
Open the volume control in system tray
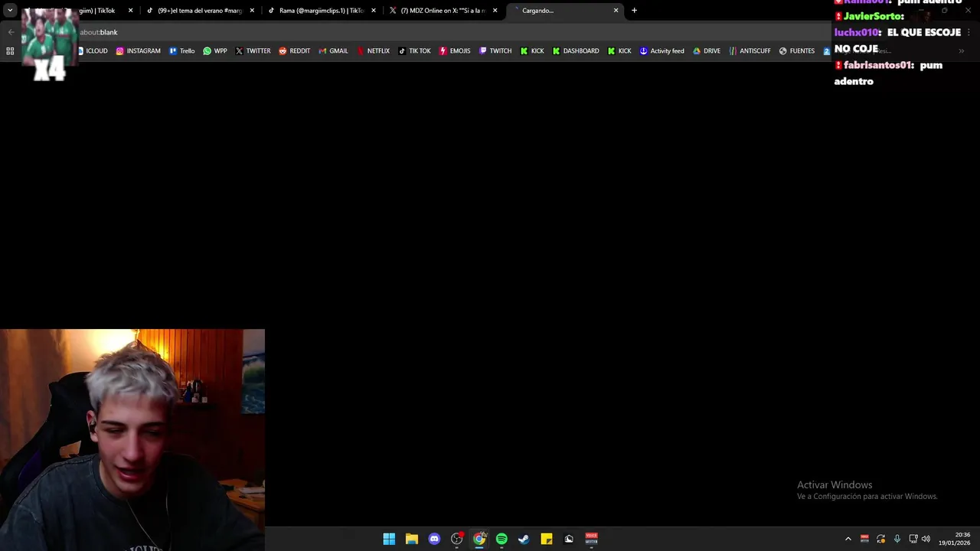926,539
